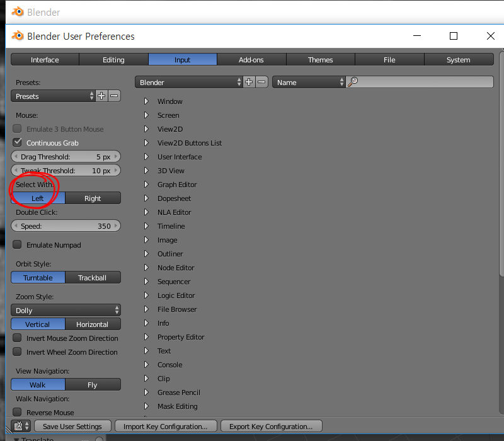Add a new input preset with plus icon
This screenshot has height=441, width=504.
click(101, 96)
